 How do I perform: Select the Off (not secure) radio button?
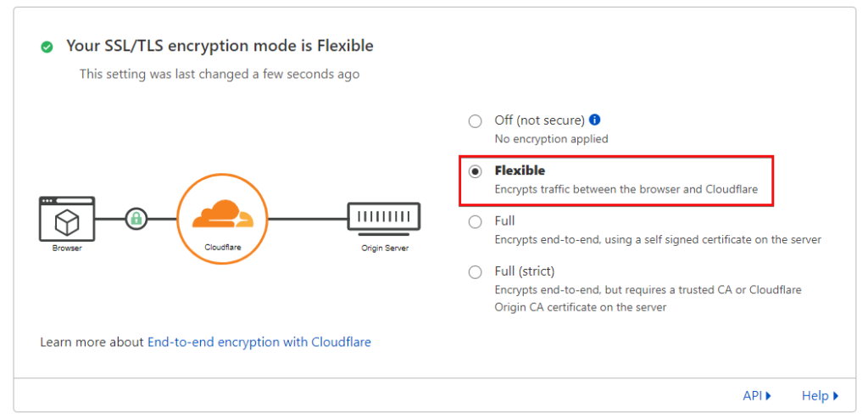tap(476, 121)
